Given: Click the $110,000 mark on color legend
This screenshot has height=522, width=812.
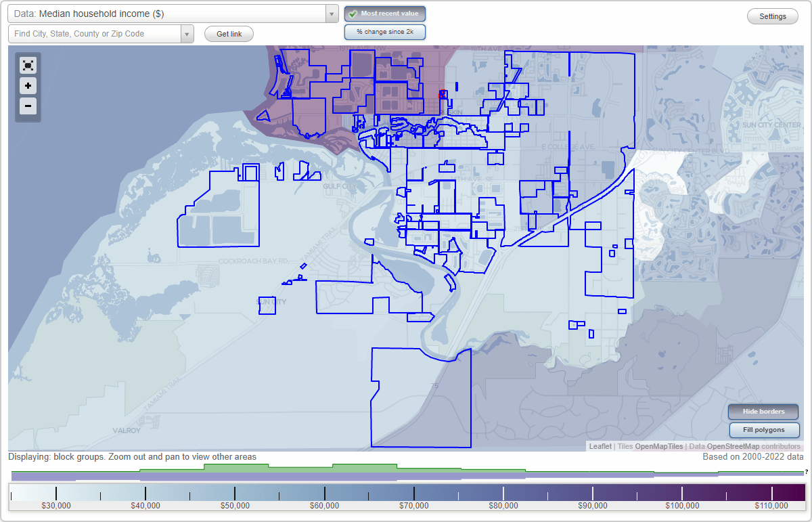Looking at the screenshot, I should pyautogui.click(x=771, y=505).
